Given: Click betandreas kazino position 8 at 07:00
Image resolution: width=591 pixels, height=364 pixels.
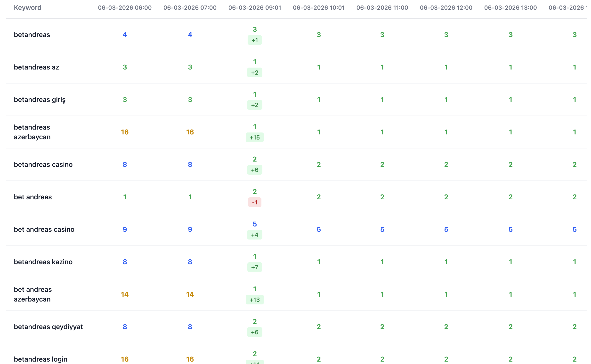Looking at the screenshot, I should (190, 262).
